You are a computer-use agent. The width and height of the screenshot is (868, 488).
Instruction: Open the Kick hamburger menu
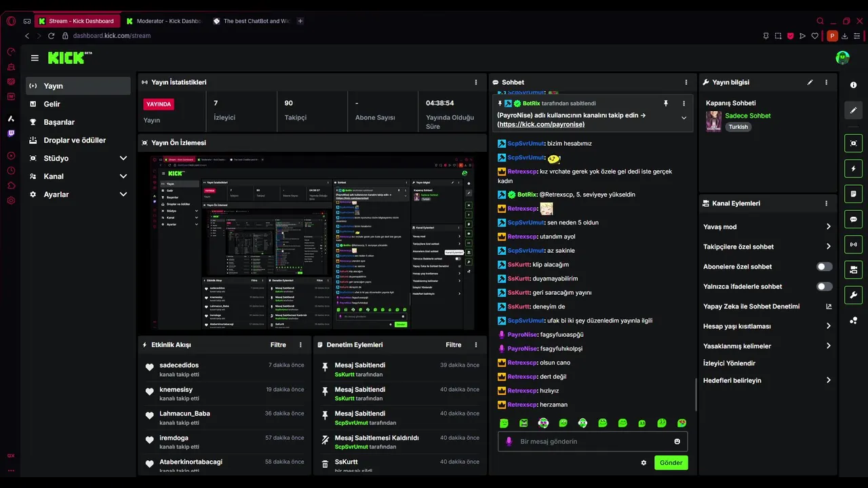35,58
